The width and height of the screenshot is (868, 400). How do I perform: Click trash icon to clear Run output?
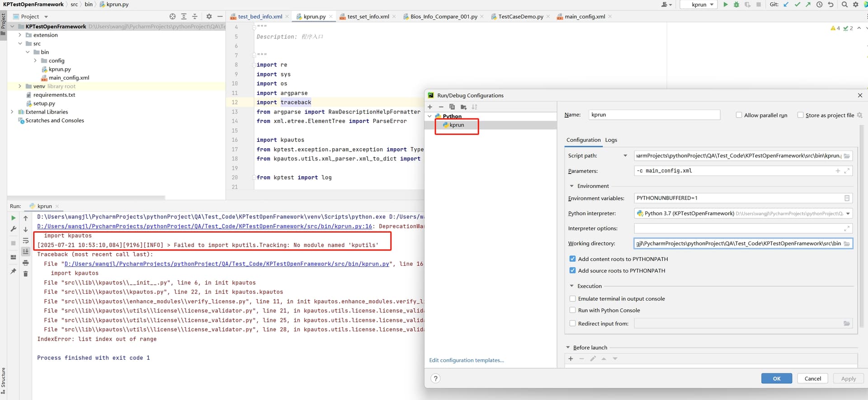click(26, 274)
